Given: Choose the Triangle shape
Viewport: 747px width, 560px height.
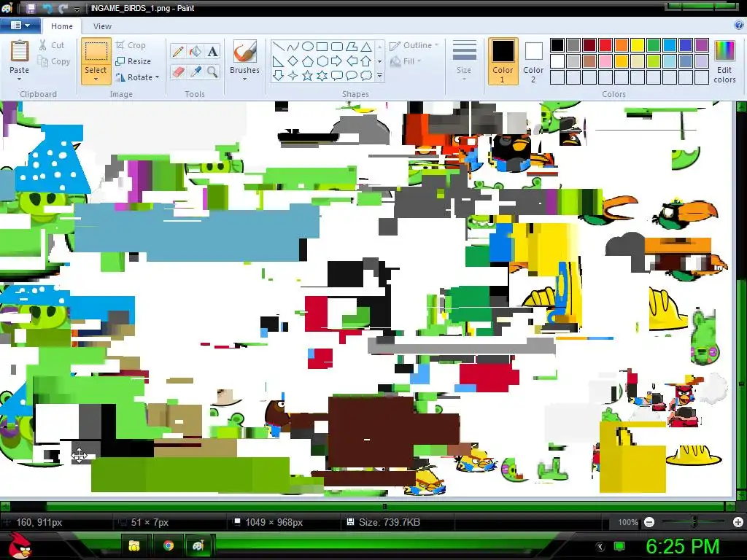Looking at the screenshot, I should click(x=366, y=47).
